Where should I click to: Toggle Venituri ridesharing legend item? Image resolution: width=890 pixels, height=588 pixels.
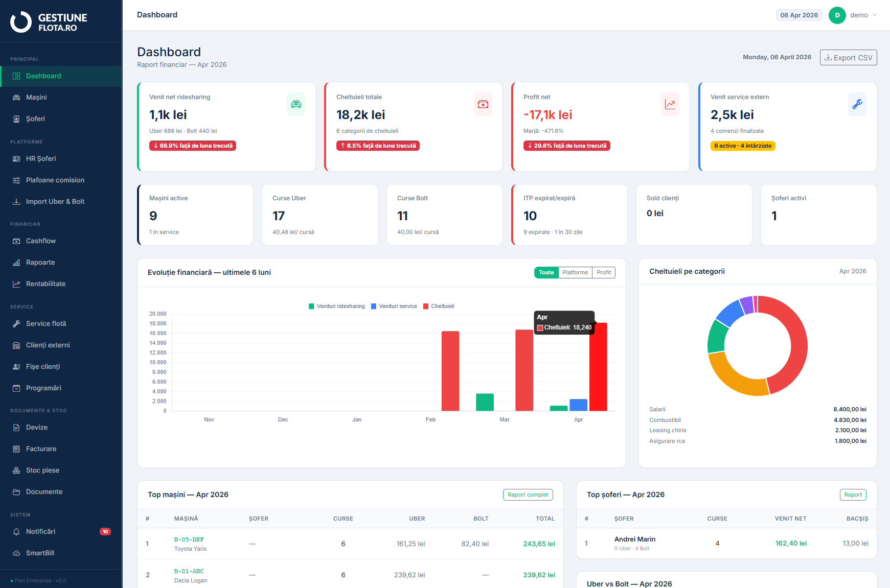(337, 307)
